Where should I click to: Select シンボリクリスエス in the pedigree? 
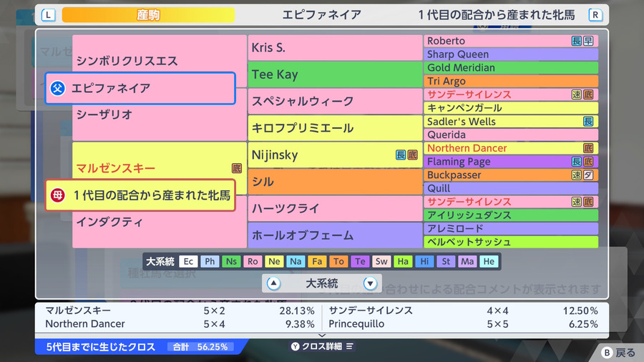click(x=127, y=61)
